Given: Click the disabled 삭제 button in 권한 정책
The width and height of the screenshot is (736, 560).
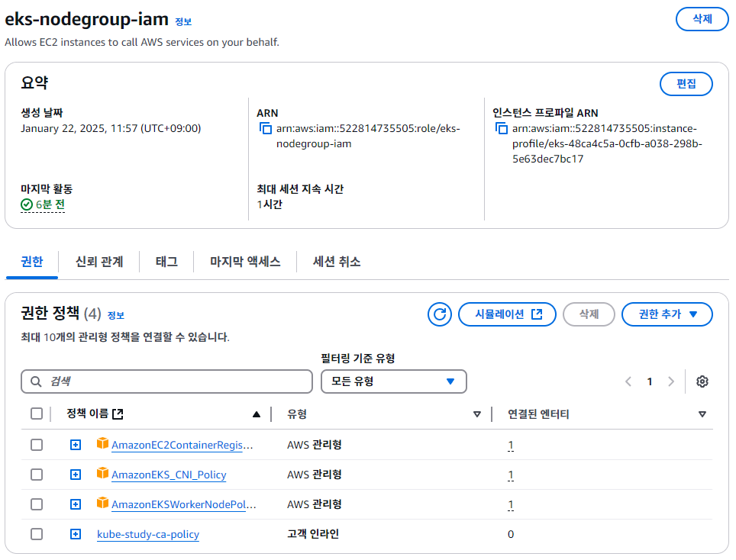Looking at the screenshot, I should [x=589, y=314].
